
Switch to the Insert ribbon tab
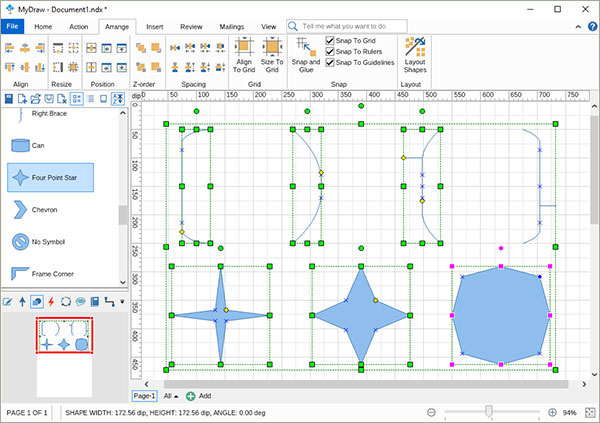154,26
